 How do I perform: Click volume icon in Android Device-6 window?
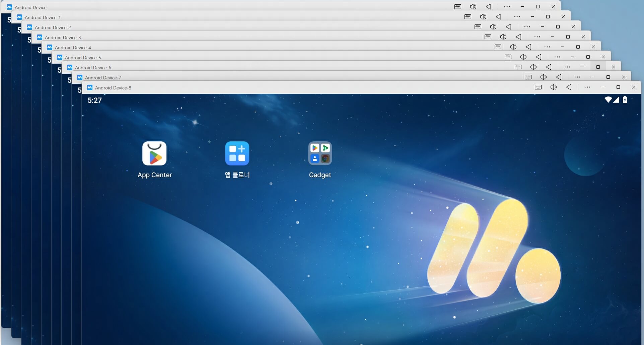pos(533,67)
